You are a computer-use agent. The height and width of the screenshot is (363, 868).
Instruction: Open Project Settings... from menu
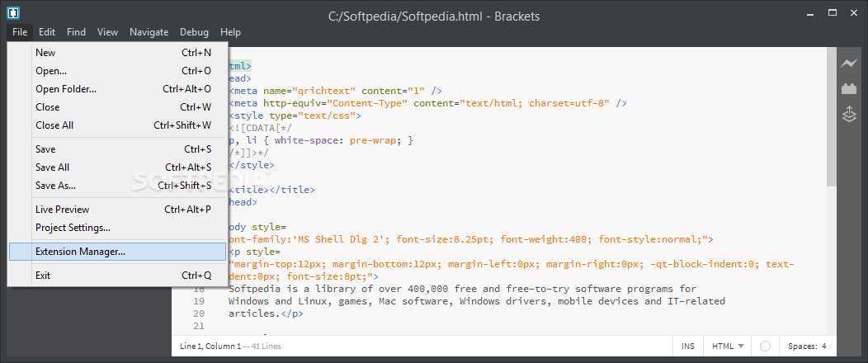117,228
